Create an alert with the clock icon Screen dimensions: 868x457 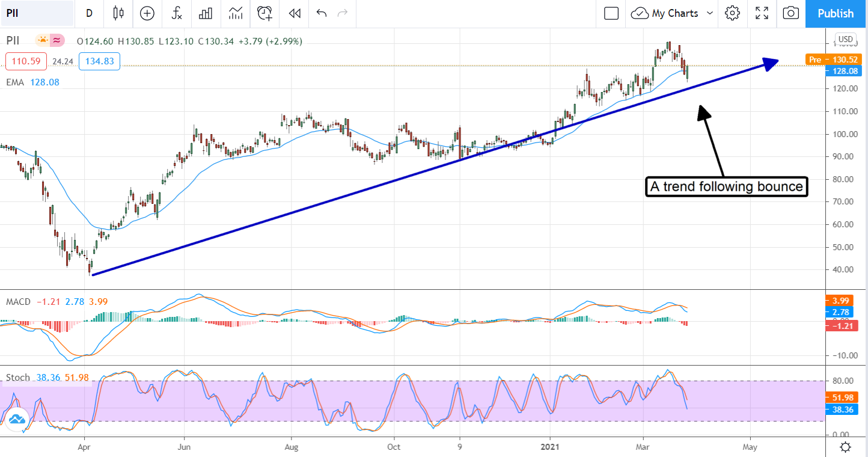point(264,13)
